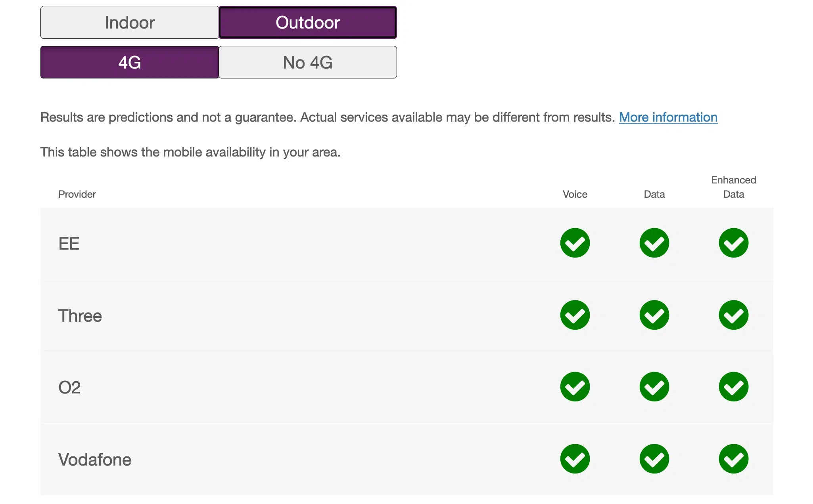Image resolution: width=813 pixels, height=504 pixels.
Task: Click the Provider column header
Action: coord(77,194)
